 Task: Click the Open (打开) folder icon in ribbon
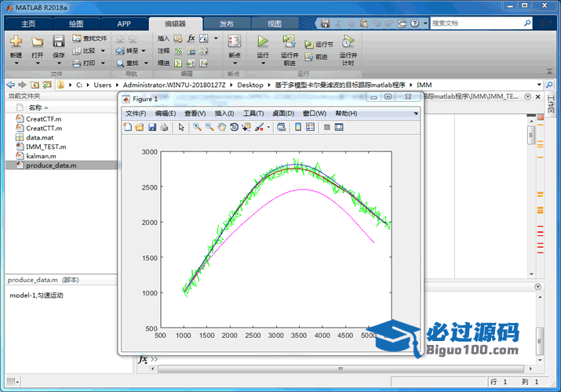[37, 42]
